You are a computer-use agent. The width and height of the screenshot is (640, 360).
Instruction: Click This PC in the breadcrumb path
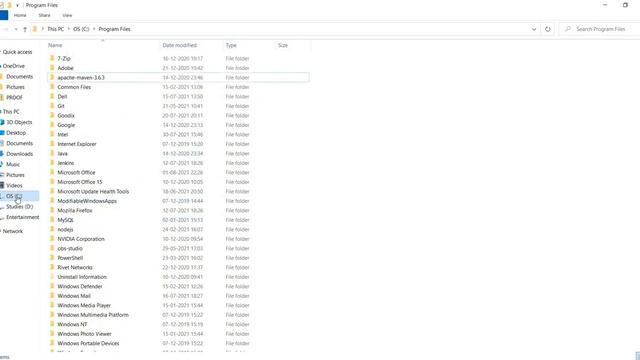coord(56,29)
